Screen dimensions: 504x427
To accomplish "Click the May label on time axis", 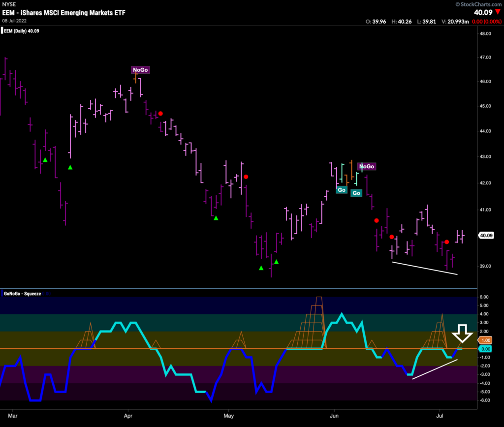I will tap(228, 416).
